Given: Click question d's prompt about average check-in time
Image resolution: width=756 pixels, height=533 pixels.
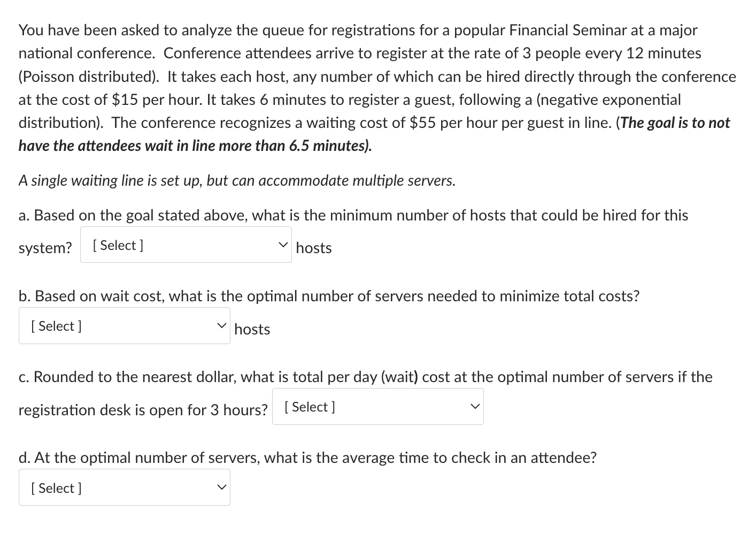Looking at the screenshot, I should (307, 457).
